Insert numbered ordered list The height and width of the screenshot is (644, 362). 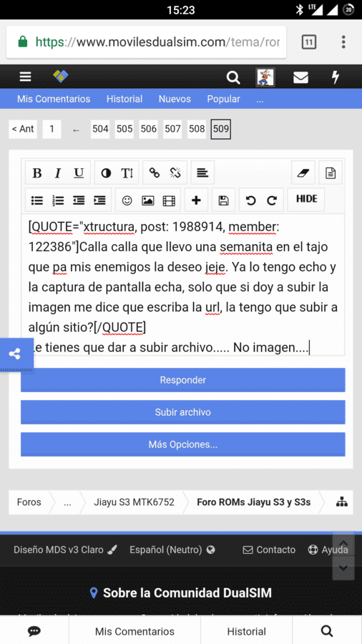click(x=58, y=200)
